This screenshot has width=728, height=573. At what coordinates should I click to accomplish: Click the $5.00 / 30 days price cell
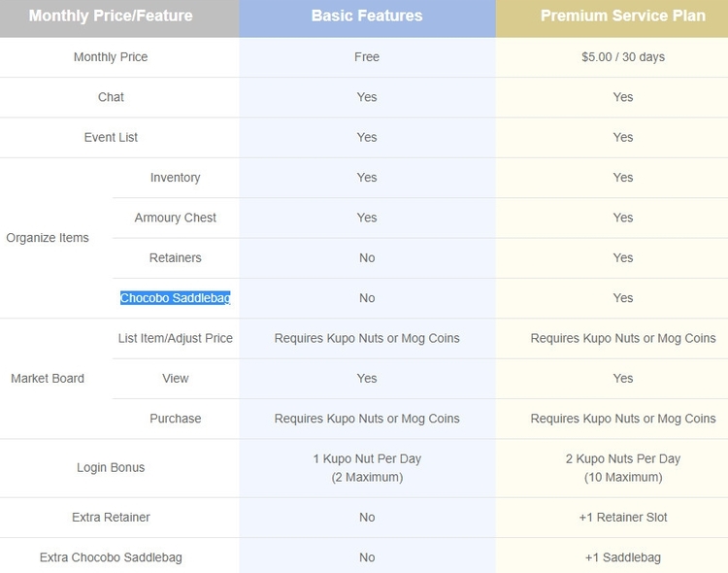coord(623,57)
